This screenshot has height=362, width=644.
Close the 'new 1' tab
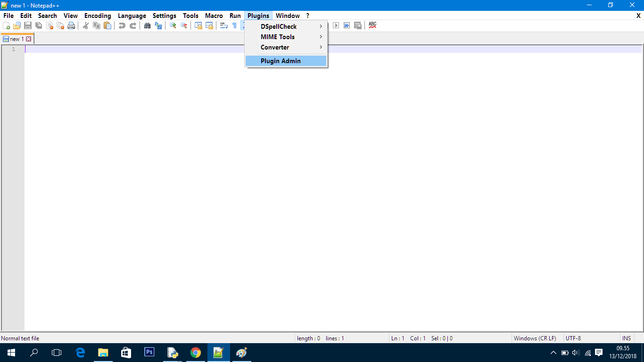(28, 39)
